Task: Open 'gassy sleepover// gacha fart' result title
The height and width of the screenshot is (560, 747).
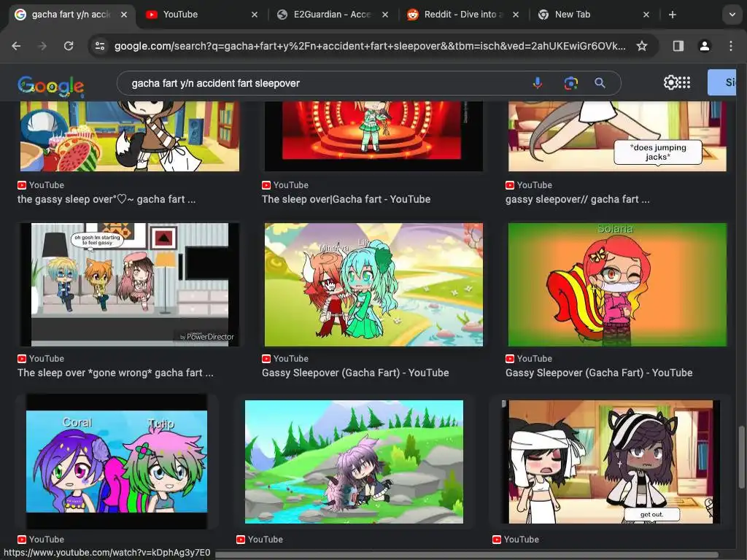Action: [x=578, y=199]
